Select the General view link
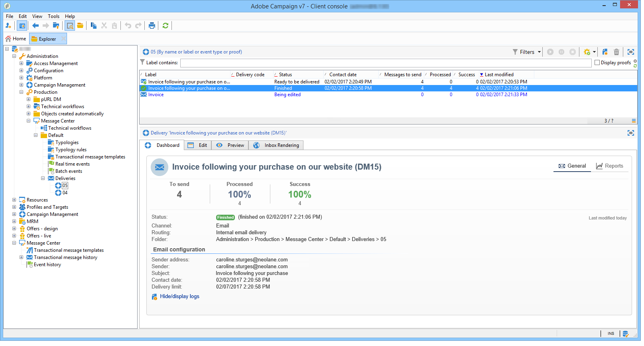The width and height of the screenshot is (644, 346). pos(572,166)
